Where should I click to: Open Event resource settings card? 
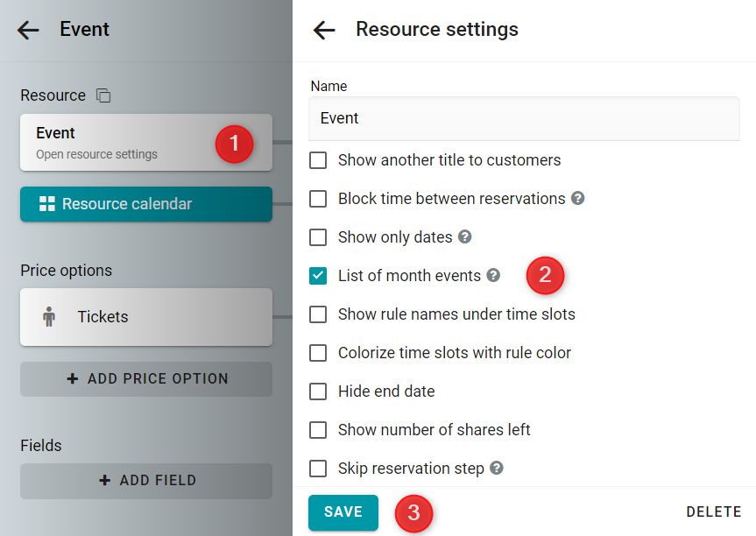click(x=146, y=143)
